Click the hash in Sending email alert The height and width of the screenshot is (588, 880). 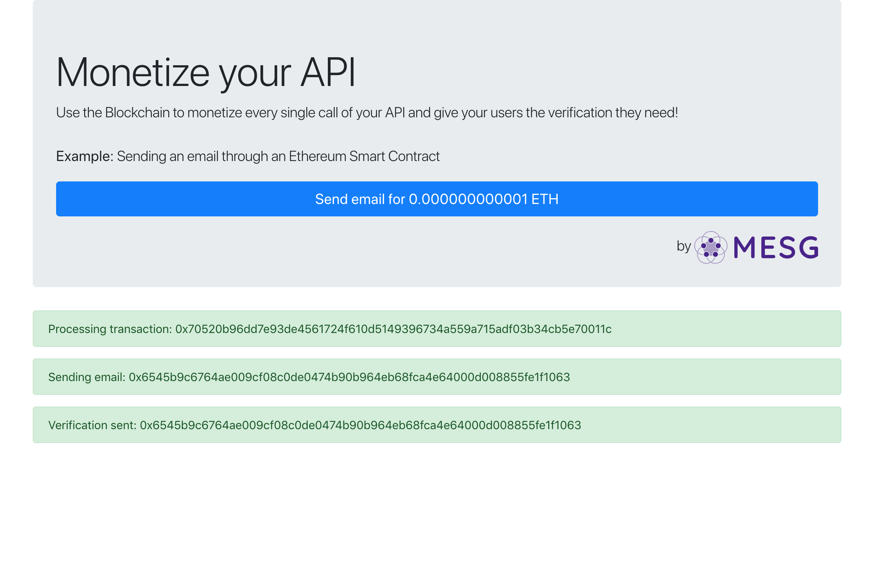(349, 377)
